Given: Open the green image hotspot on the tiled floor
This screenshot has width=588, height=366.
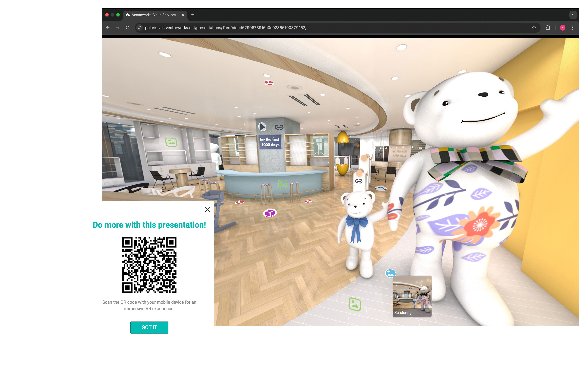Looking at the screenshot, I should tap(355, 304).
